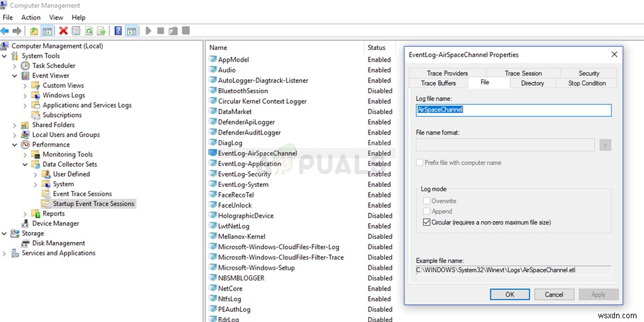Click the Disk Management icon
644x322 pixels.
pos(25,243)
